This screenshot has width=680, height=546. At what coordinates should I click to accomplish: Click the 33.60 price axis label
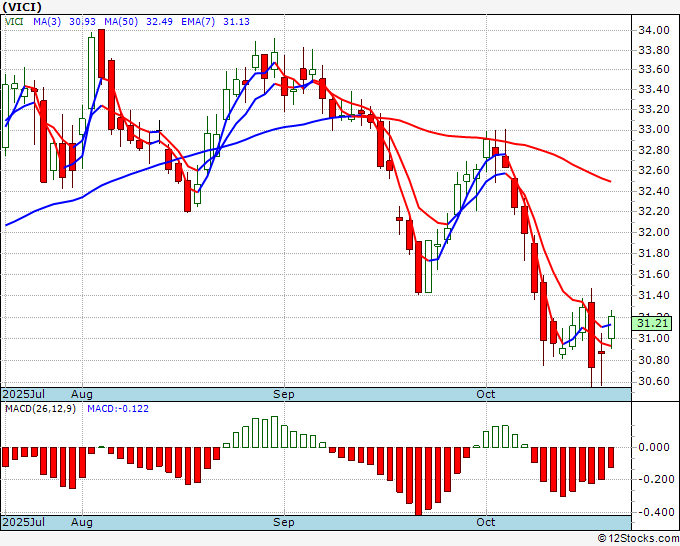click(x=654, y=69)
